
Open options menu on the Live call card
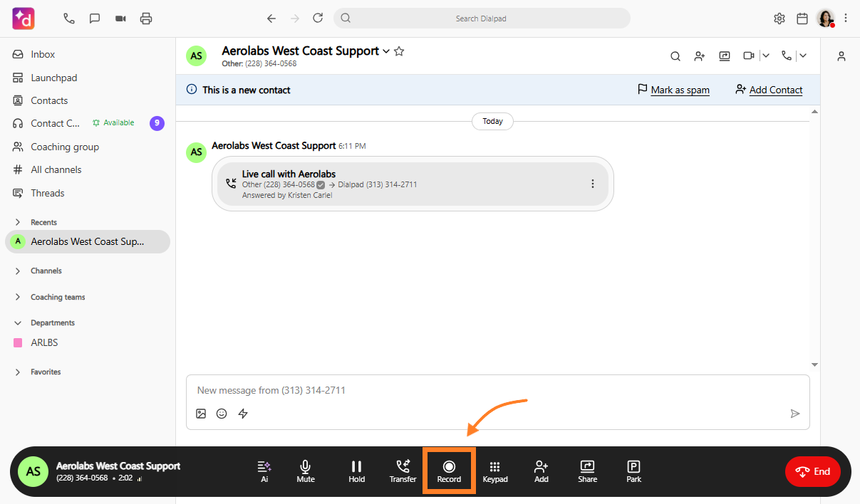[593, 184]
